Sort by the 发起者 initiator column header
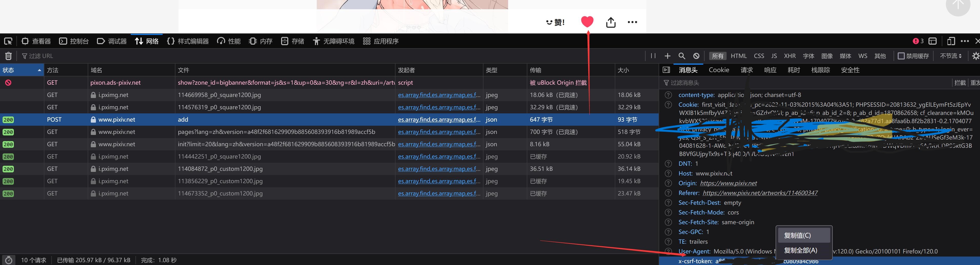This screenshot has width=980, height=265. [x=439, y=70]
